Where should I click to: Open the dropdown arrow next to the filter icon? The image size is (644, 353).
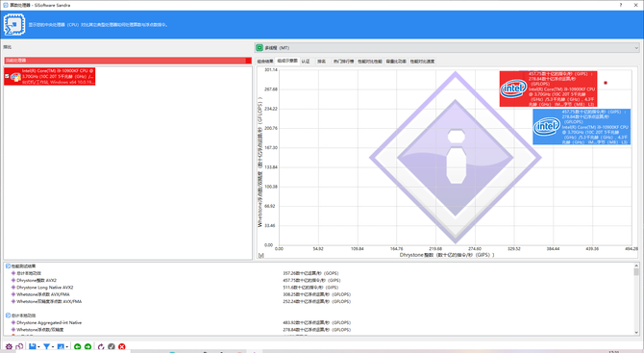pos(53,347)
